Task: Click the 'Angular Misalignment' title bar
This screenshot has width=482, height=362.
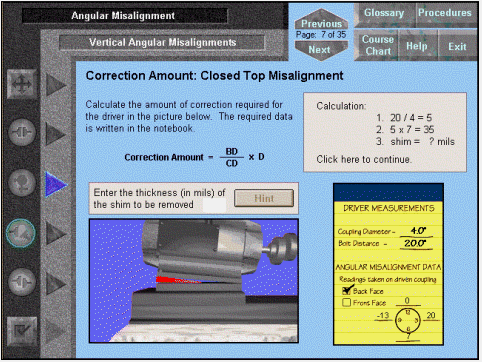Action: 125,16
